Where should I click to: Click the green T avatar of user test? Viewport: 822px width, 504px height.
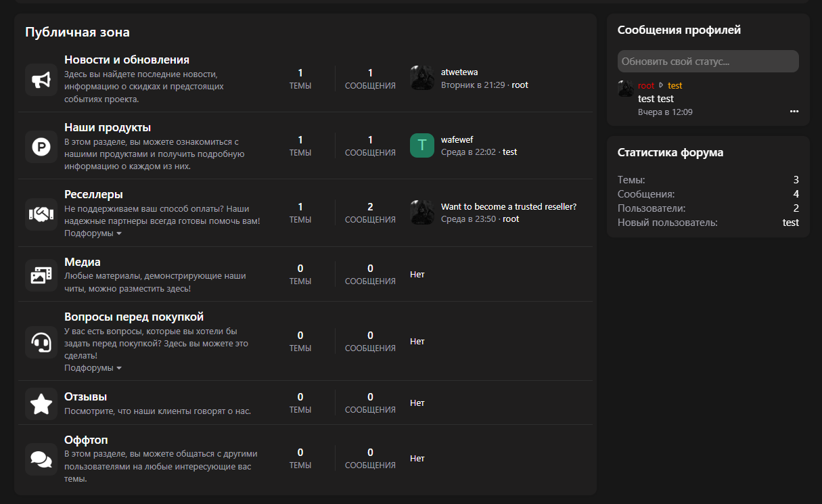click(421, 145)
